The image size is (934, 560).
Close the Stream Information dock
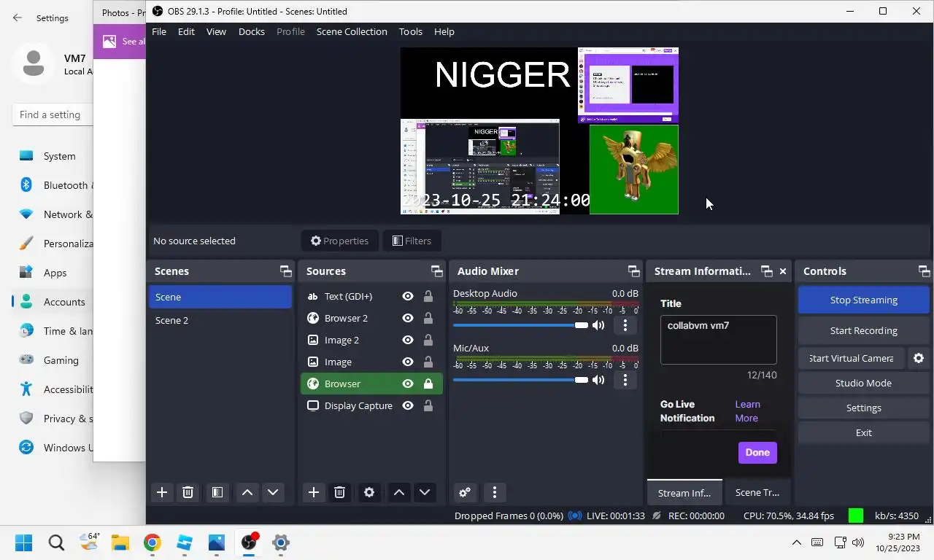pyautogui.click(x=783, y=271)
